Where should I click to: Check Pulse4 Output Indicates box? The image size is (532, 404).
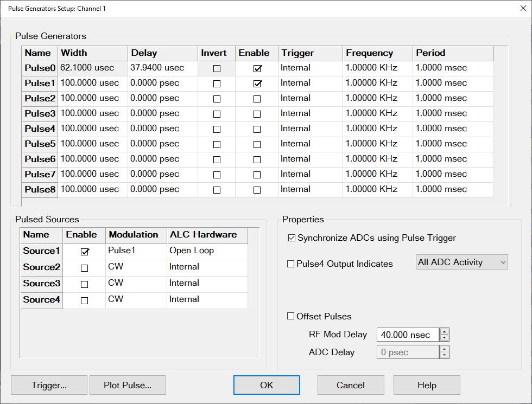(x=291, y=264)
